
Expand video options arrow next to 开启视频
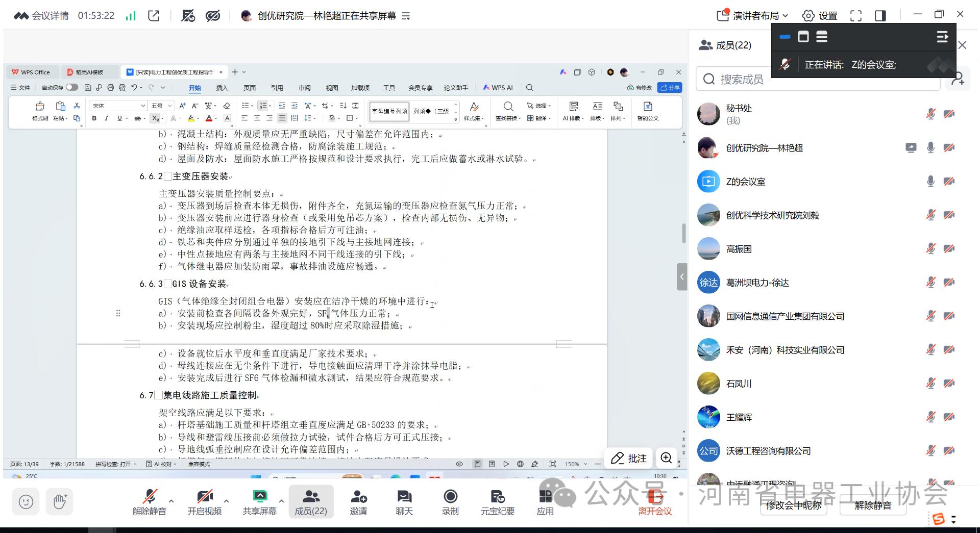(x=226, y=501)
